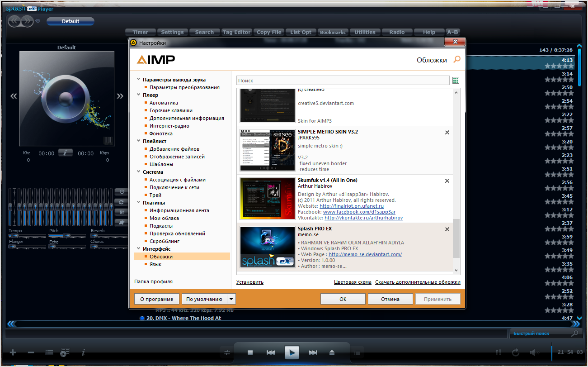
Task: Collapse the Система tree section
Action: 138,172
